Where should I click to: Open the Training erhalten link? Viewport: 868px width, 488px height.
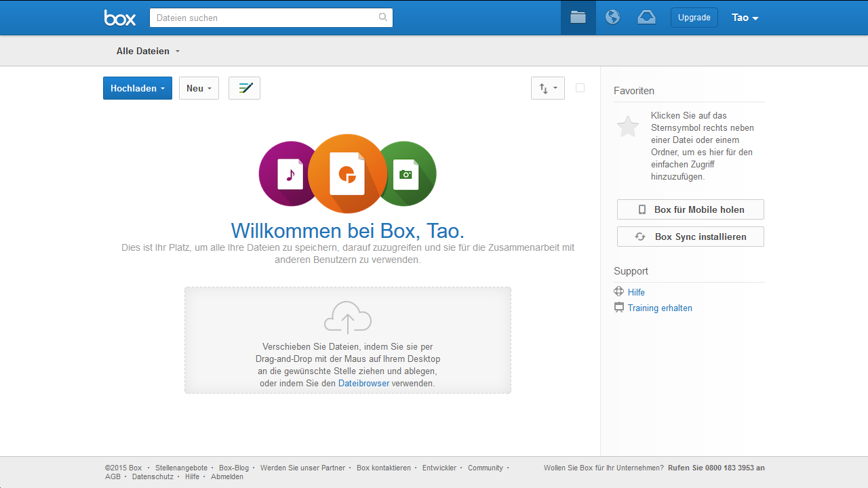[x=660, y=308]
